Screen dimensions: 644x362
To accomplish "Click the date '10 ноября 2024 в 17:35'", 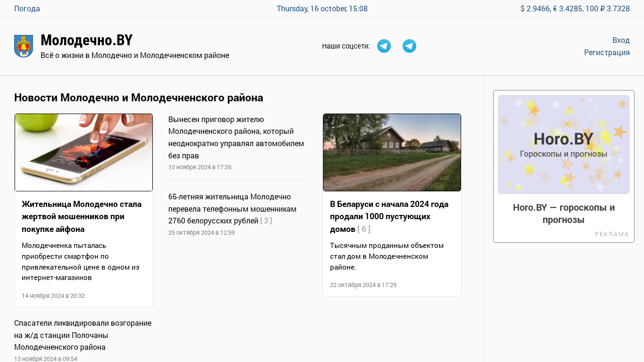I will click(200, 167).
